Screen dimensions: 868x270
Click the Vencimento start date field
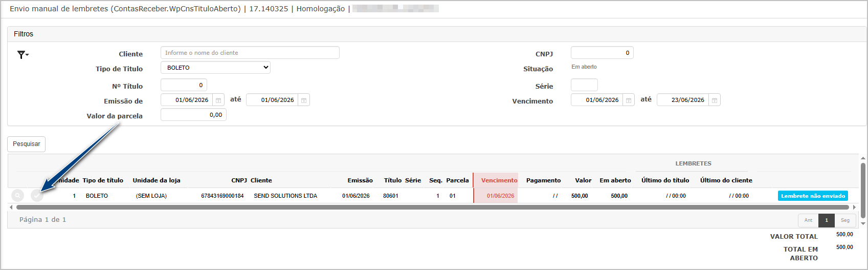[x=597, y=100]
